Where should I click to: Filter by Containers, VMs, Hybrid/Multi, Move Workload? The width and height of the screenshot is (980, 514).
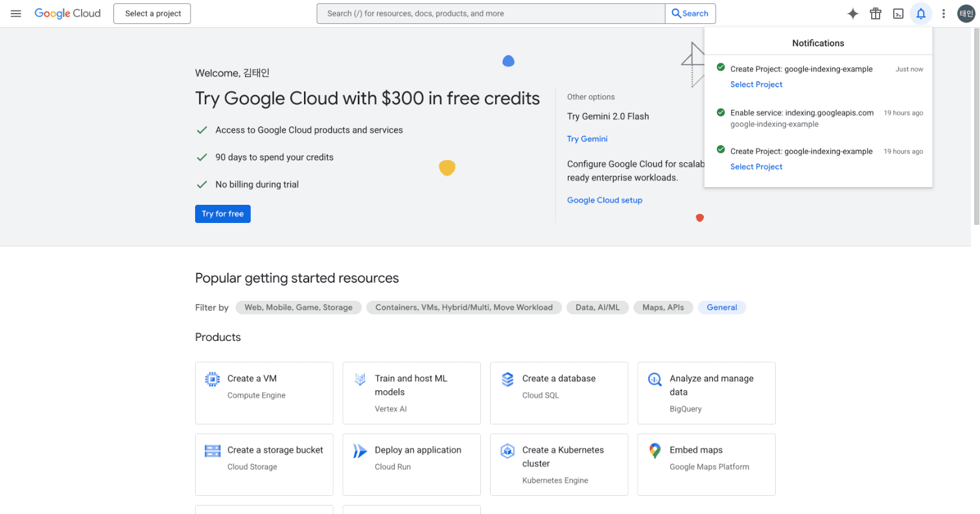[464, 307]
